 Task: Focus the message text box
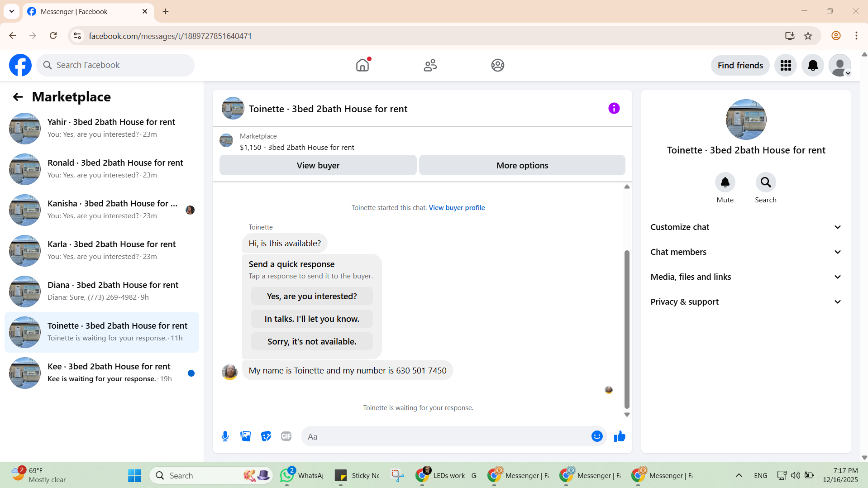446,436
